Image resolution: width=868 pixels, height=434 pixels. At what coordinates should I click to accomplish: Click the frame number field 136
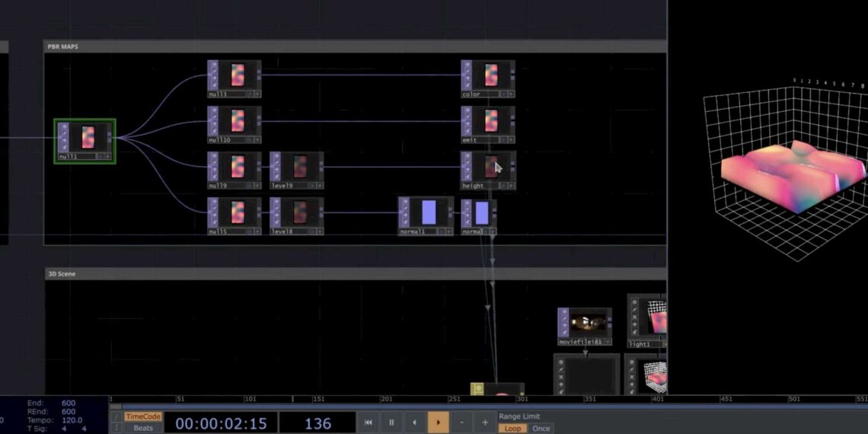(x=318, y=423)
